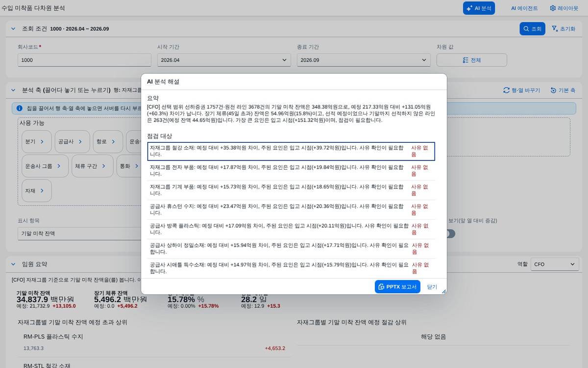The height and width of the screenshot is (368, 588).
Task: Open the AI 에이전트 panel
Action: [x=524, y=8]
